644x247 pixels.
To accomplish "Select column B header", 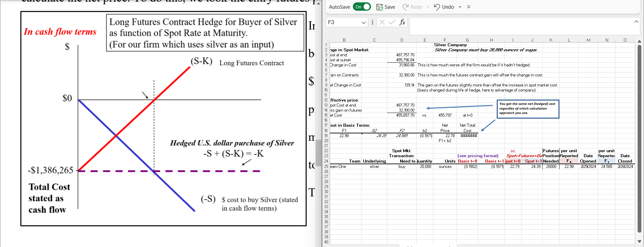I will click(x=344, y=40).
